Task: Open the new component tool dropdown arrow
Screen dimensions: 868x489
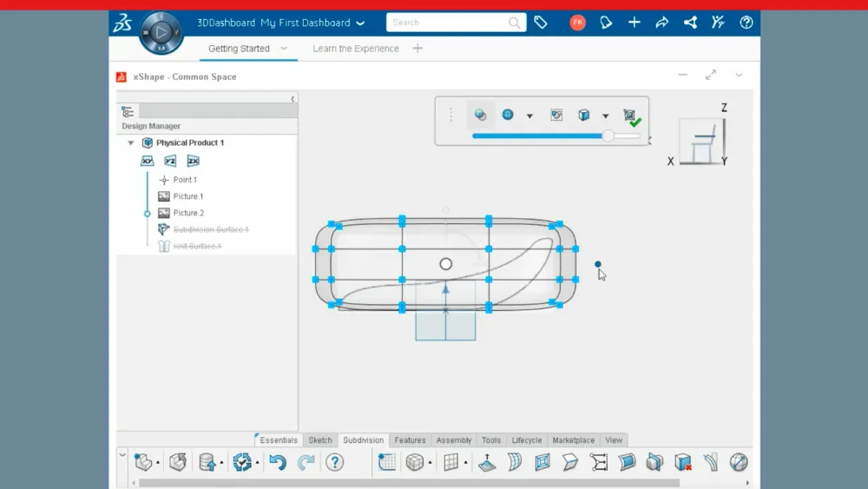Action: (158, 463)
